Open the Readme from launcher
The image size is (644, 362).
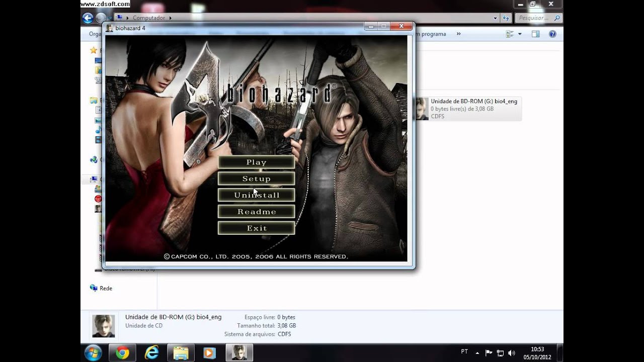coord(256,212)
